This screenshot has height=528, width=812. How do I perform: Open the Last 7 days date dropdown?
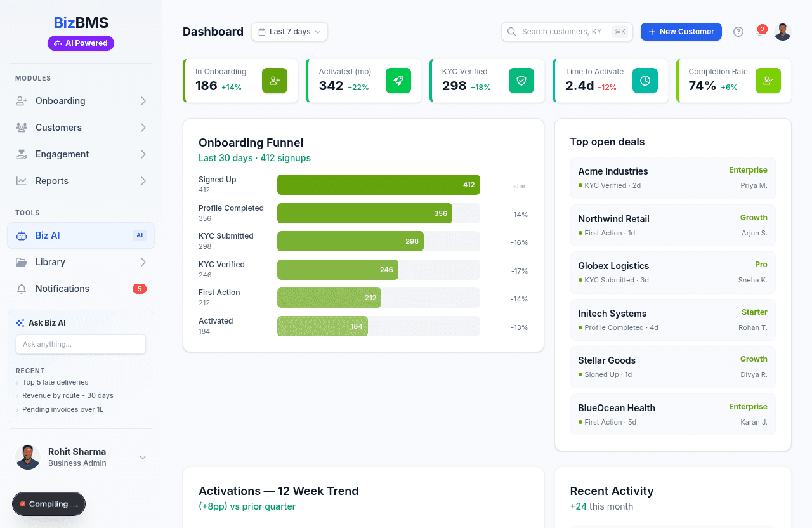pyautogui.click(x=289, y=32)
